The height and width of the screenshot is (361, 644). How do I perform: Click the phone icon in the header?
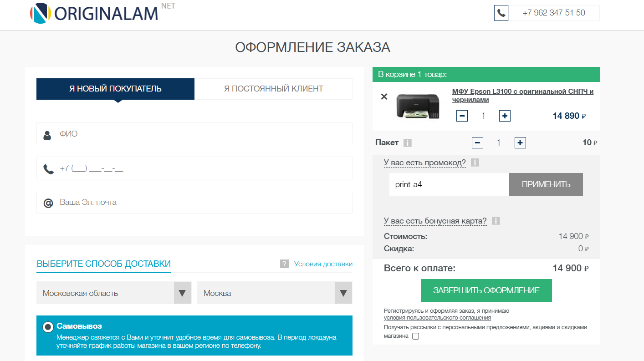[x=501, y=13]
